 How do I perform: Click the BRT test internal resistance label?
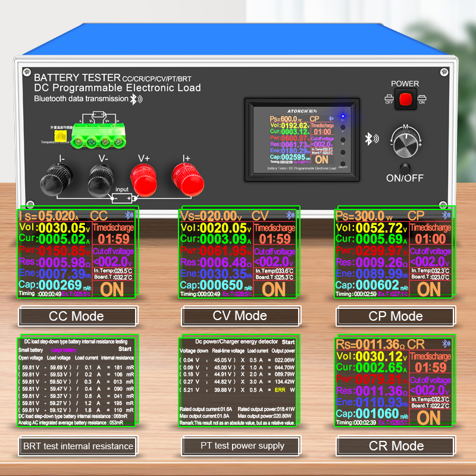78,446
